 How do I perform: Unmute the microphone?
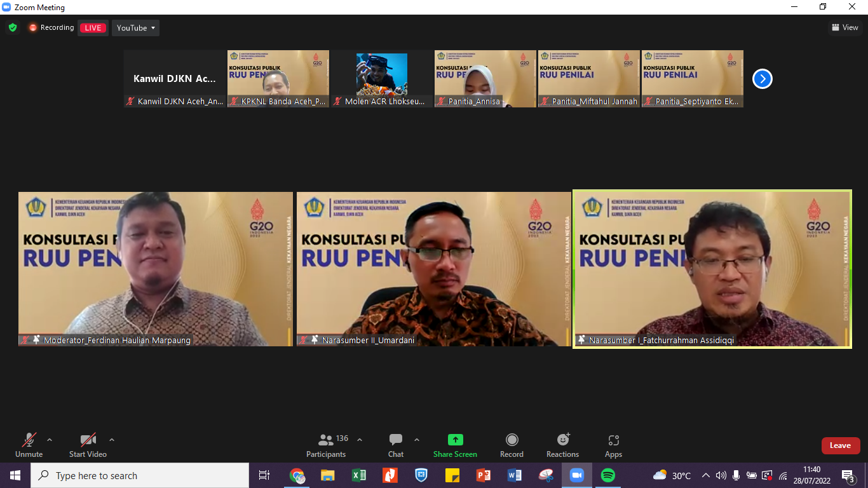pyautogui.click(x=29, y=442)
